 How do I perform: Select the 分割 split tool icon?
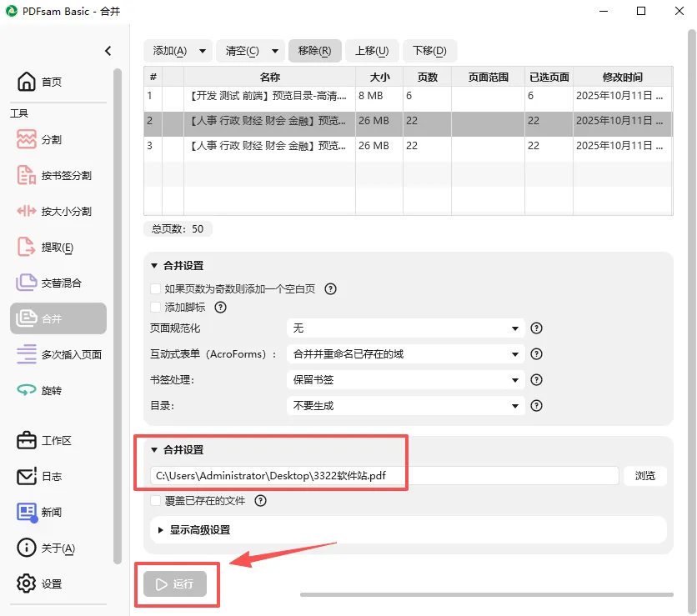26,139
